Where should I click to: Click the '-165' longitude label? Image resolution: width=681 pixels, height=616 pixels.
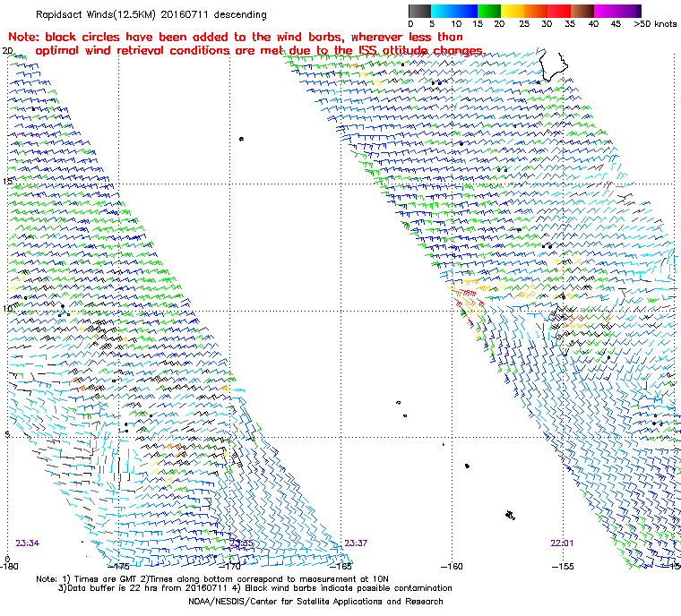pyautogui.click(x=341, y=566)
